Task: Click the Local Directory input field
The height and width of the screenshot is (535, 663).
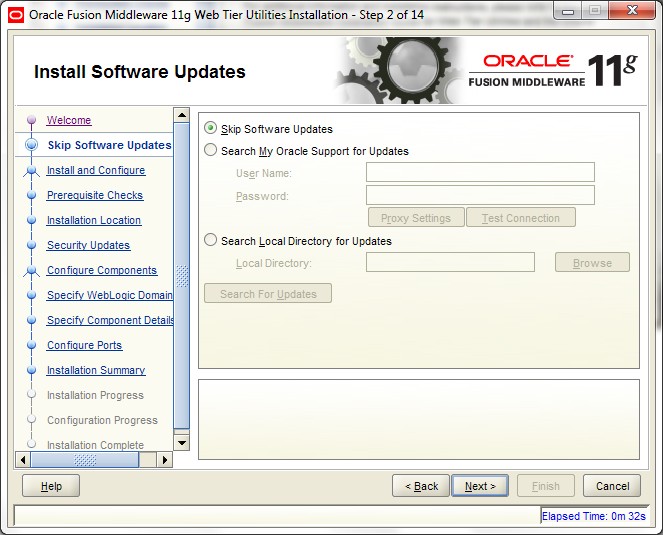Action: (450, 262)
